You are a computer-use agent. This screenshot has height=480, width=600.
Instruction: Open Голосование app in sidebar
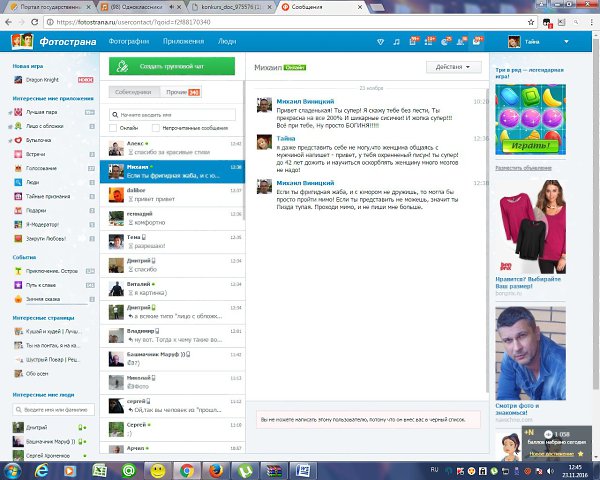[x=41, y=169]
